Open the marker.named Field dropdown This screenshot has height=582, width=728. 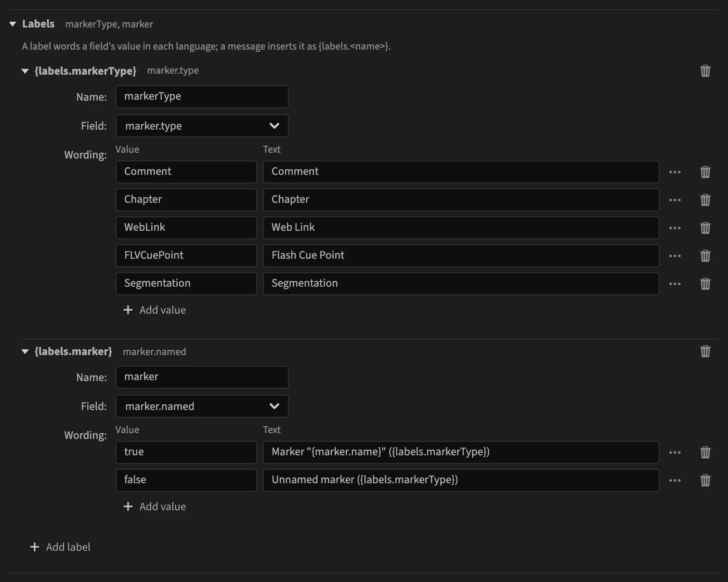click(x=202, y=406)
